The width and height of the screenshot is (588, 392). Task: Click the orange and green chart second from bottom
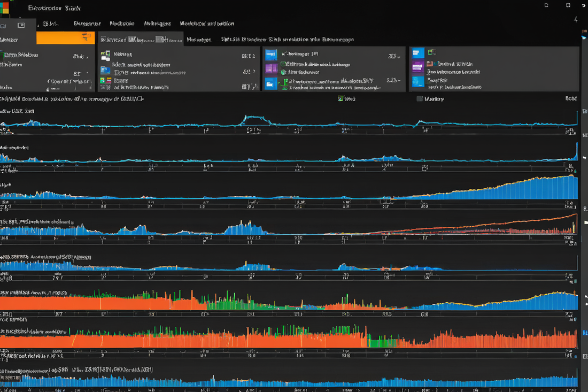click(x=289, y=337)
